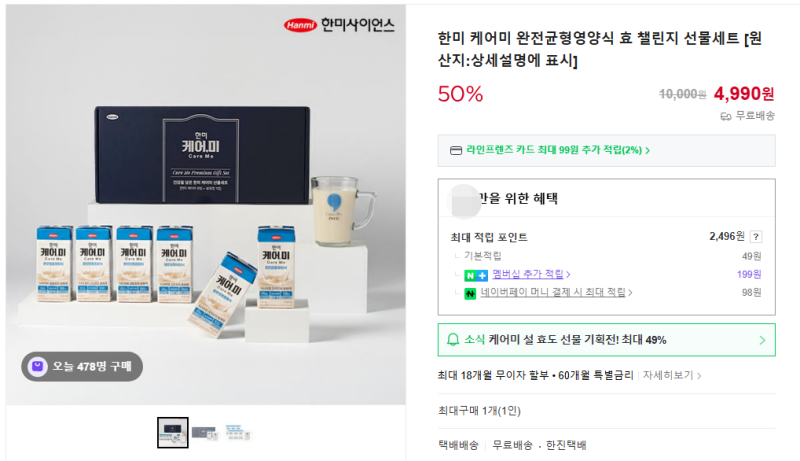Click the 케어미 설 효도 선물 기획전 notice text
Viewport: 800px width, 461px height.
[578, 340]
